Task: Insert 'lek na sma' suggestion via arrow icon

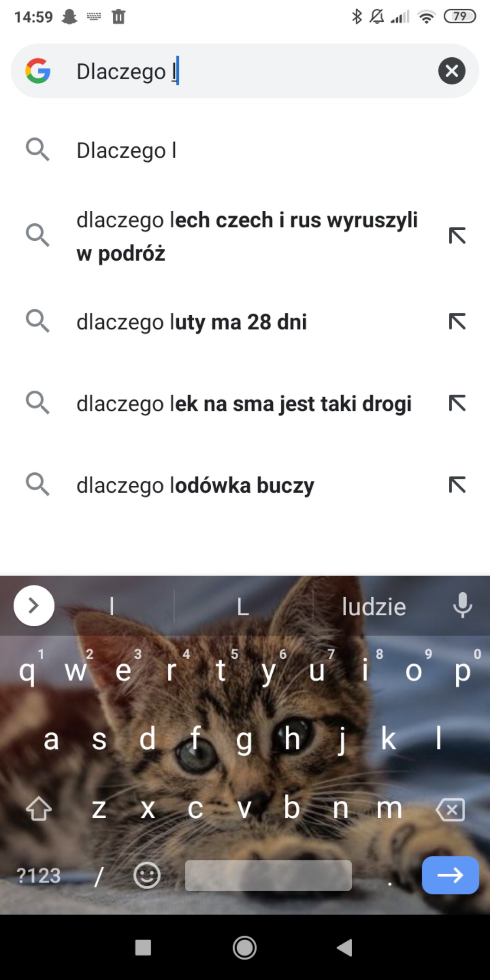Action: [457, 403]
